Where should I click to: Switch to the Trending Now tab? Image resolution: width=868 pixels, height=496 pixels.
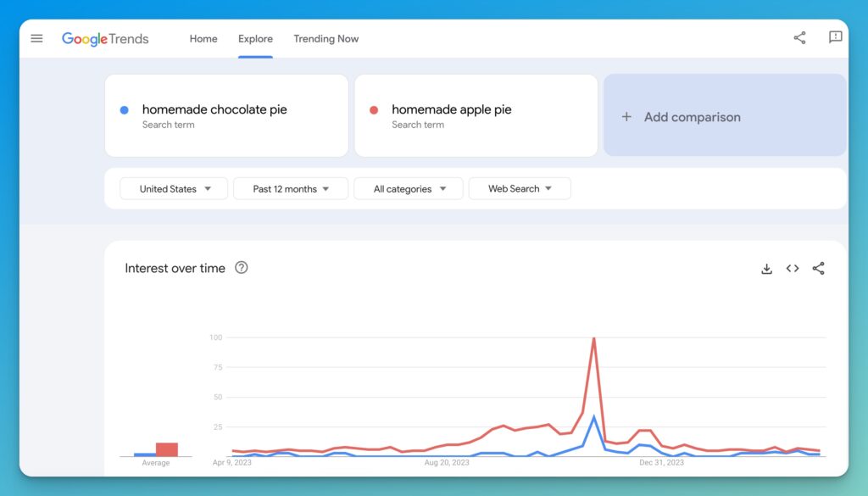[x=326, y=38]
